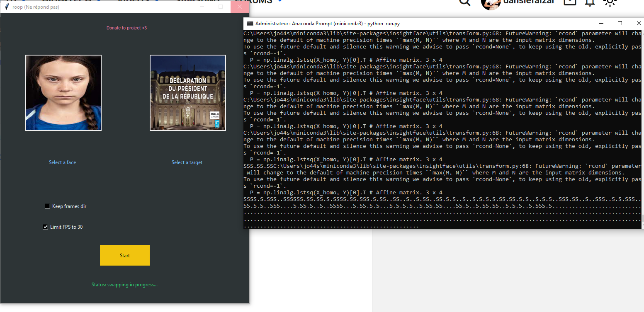The height and width of the screenshot is (312, 644).
Task: Close the unresponsive roop window
Action: click(240, 7)
